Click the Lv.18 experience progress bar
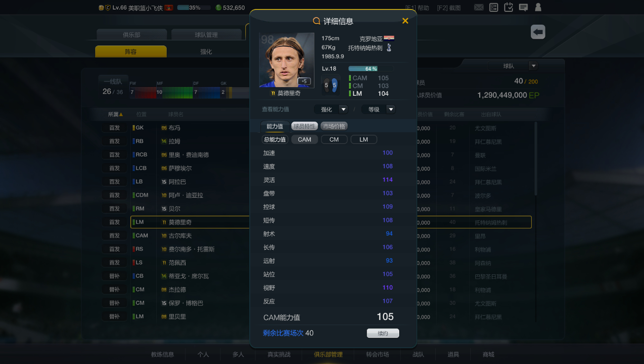Screen dimensions: 644x364 371,69
